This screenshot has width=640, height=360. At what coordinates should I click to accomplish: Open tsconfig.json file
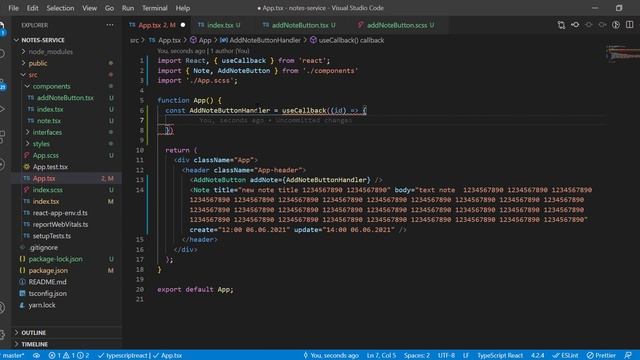pos(67,293)
